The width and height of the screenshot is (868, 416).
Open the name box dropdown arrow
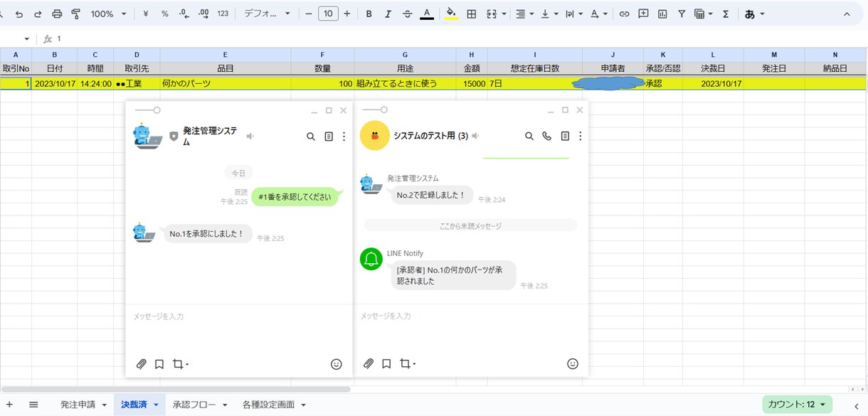27,39
